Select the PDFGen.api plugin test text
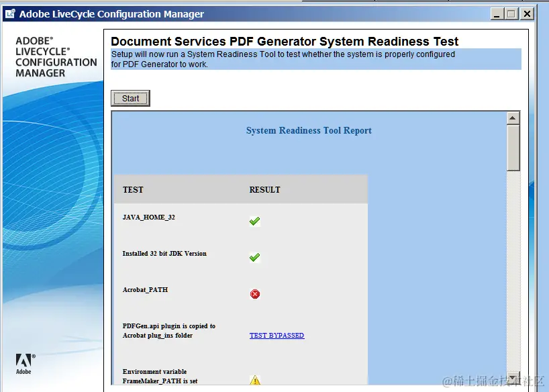The width and height of the screenshot is (549, 392). pyautogui.click(x=168, y=331)
